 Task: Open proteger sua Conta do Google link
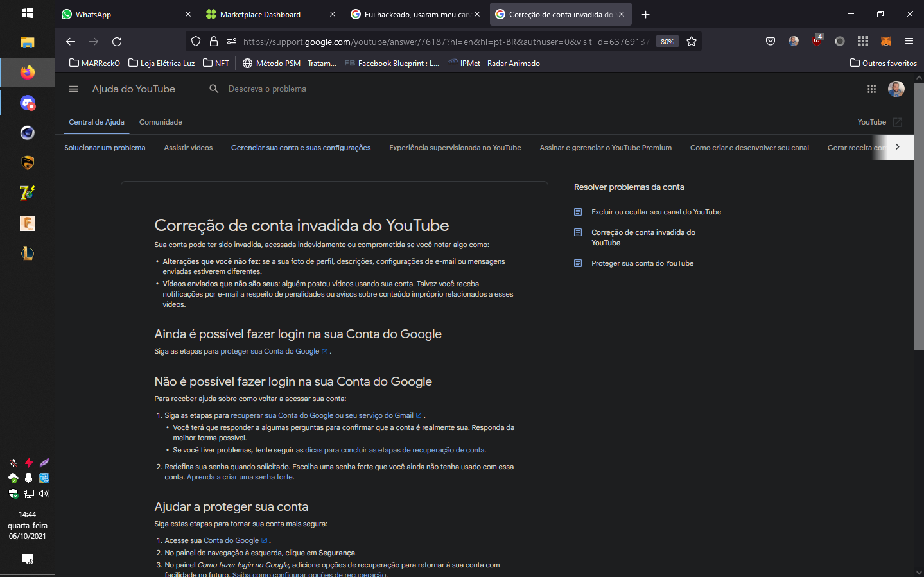point(274,351)
